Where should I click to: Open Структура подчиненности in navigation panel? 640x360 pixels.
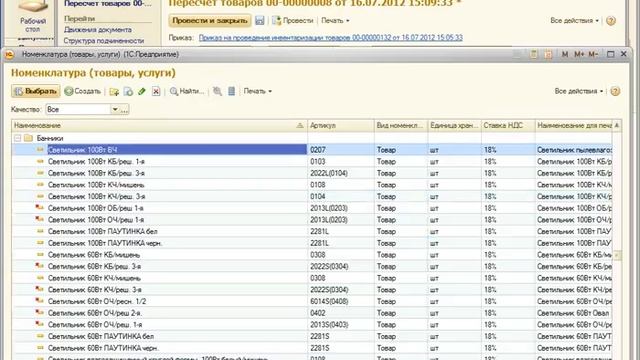104,41
